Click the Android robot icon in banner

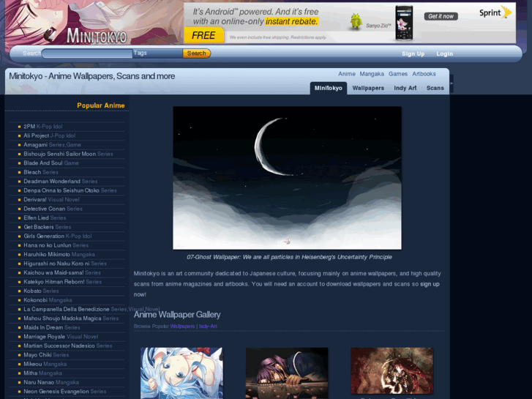tap(355, 21)
